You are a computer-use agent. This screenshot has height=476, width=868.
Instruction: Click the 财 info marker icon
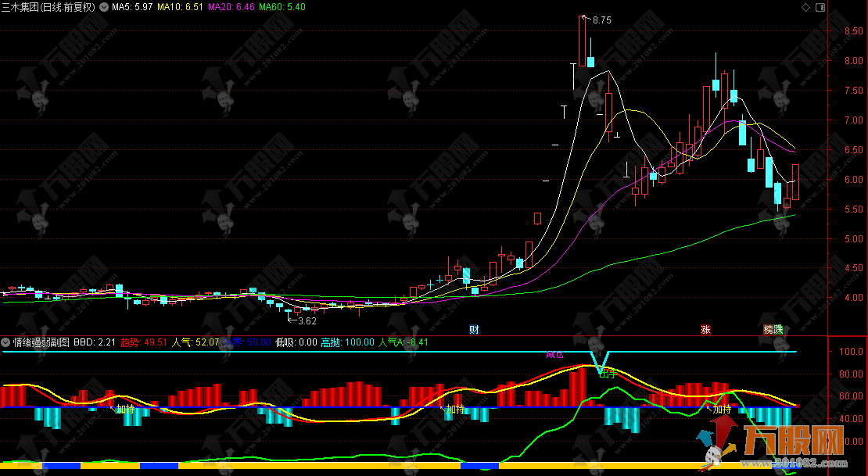pyautogui.click(x=474, y=329)
